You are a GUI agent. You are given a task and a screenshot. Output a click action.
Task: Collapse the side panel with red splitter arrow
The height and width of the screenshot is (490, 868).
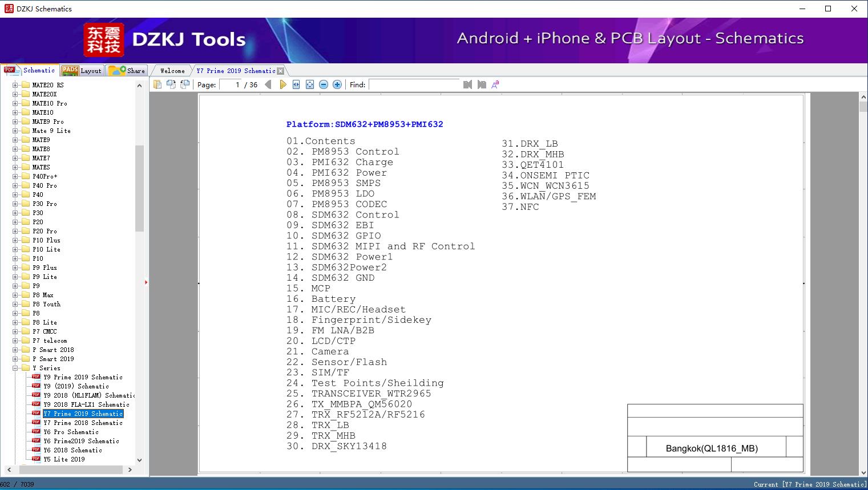pyautogui.click(x=146, y=282)
